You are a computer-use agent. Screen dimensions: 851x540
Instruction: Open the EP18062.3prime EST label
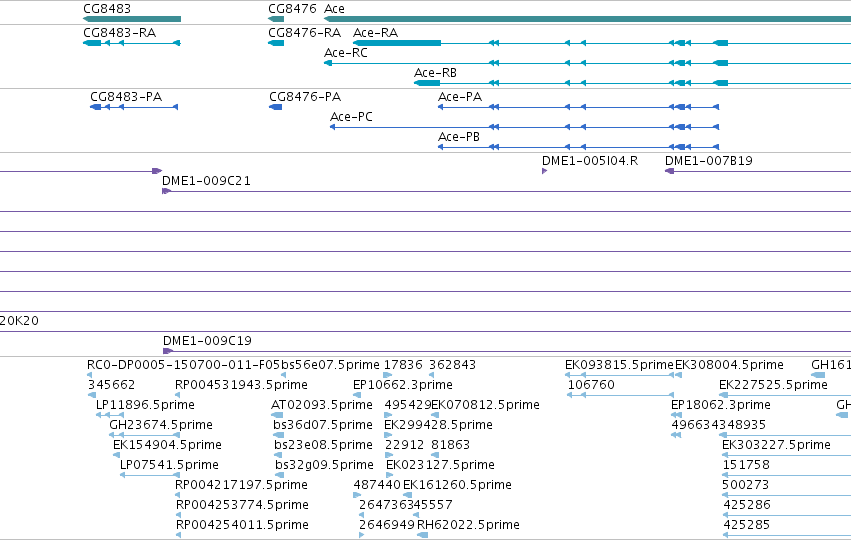point(721,405)
